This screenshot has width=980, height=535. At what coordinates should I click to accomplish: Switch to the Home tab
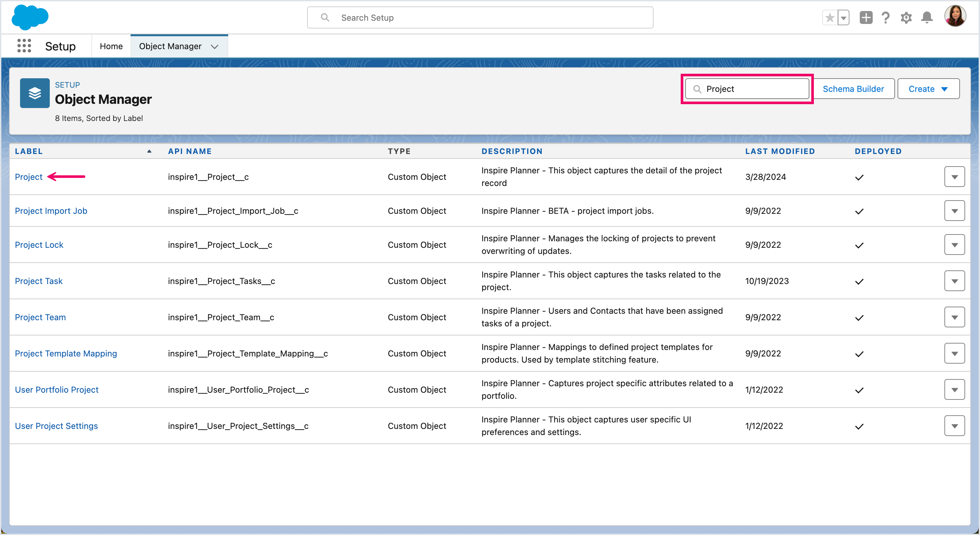111,46
